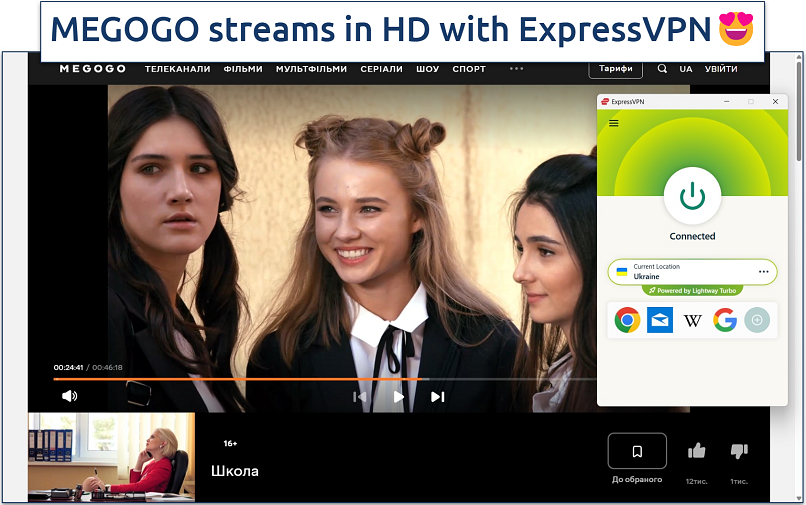Add a new shortcut with plus icon
The width and height of the screenshot is (806, 505).
point(757,320)
